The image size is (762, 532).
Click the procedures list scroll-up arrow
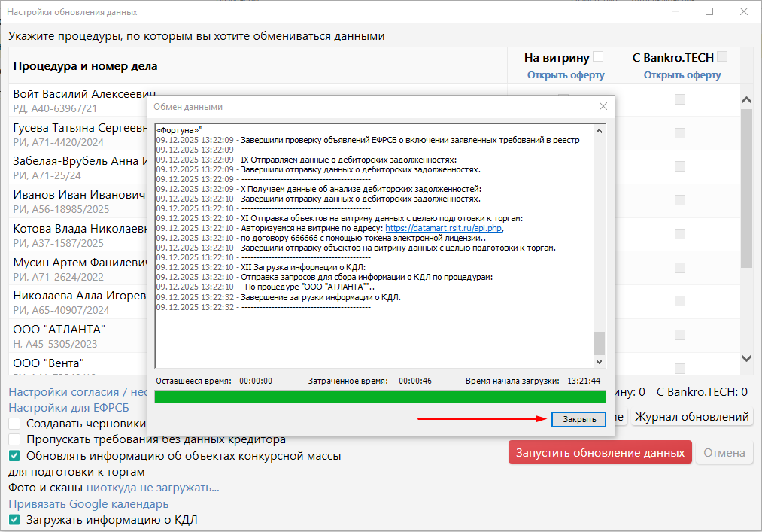[x=747, y=100]
